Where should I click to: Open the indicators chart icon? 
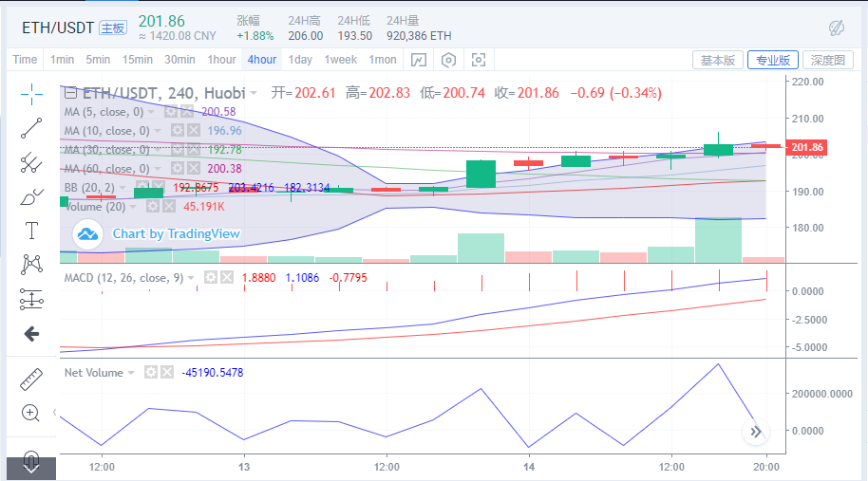419,60
